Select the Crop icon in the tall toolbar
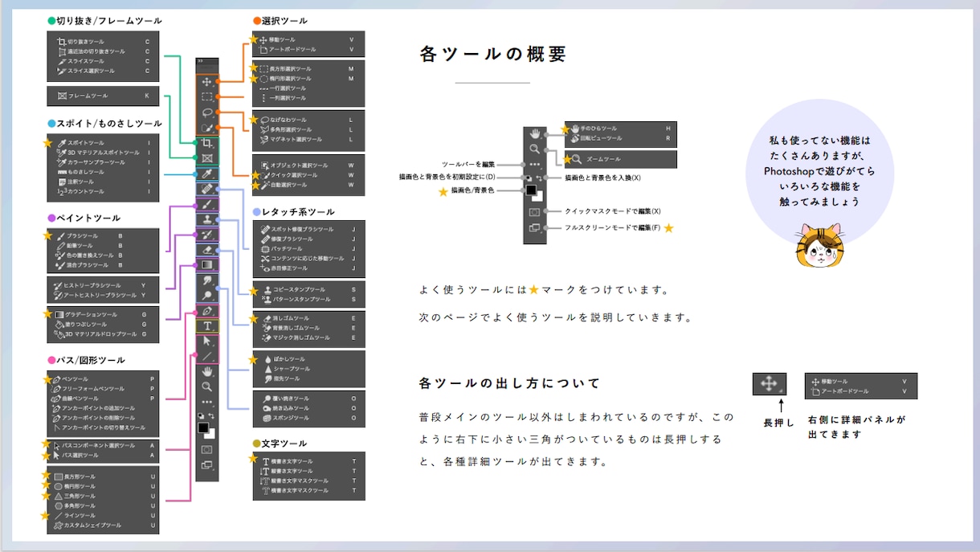The width and height of the screenshot is (980, 552). point(206,143)
